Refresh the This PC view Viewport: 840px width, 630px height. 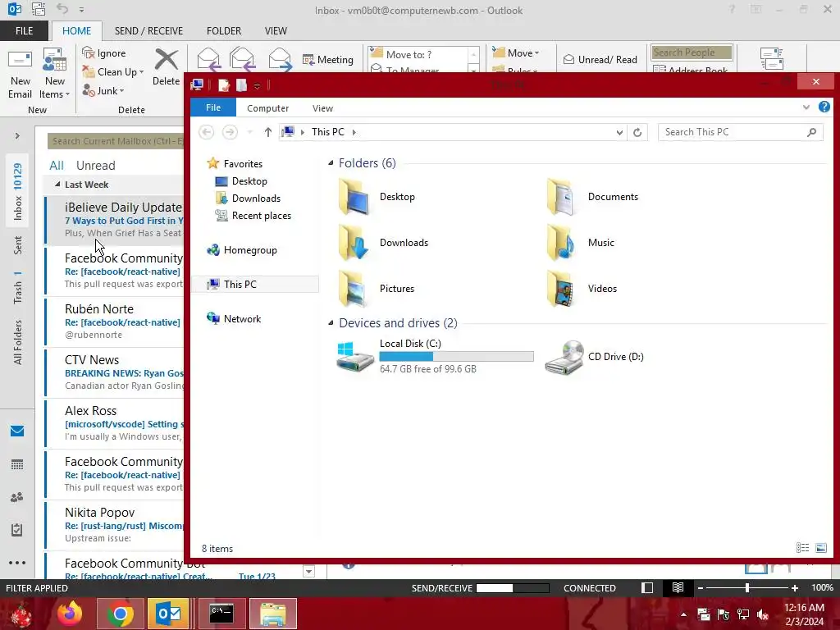click(637, 132)
